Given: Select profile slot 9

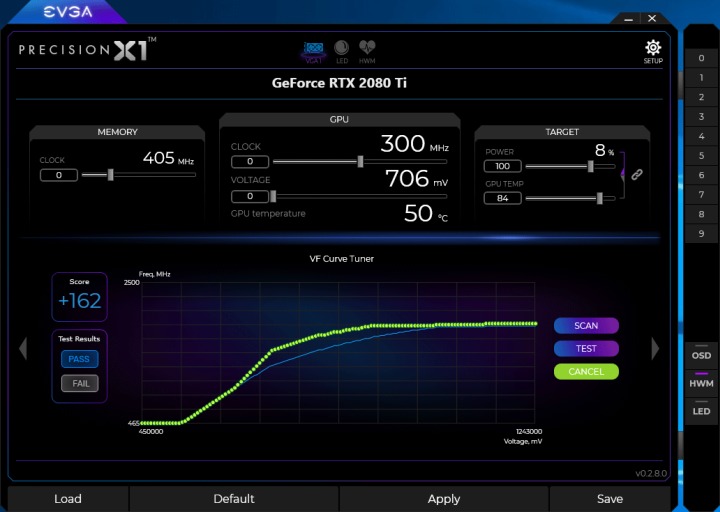Looking at the screenshot, I should [701, 234].
